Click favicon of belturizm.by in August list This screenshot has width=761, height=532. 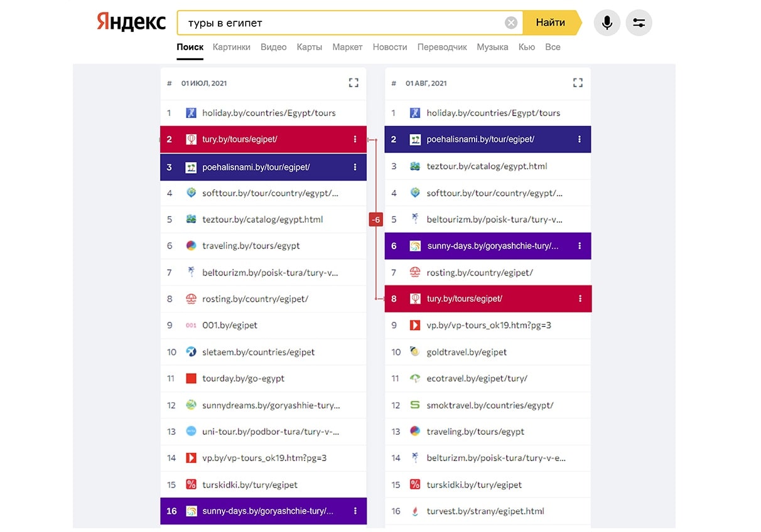pyautogui.click(x=415, y=458)
